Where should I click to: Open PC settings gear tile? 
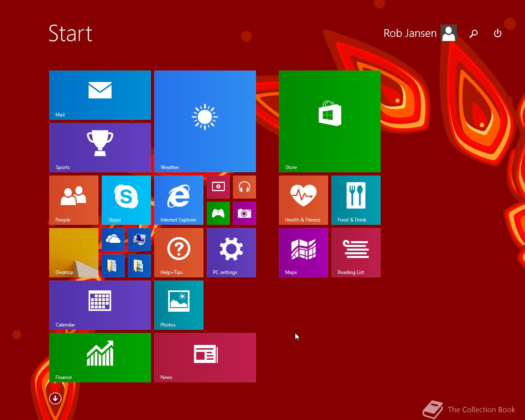tap(231, 253)
